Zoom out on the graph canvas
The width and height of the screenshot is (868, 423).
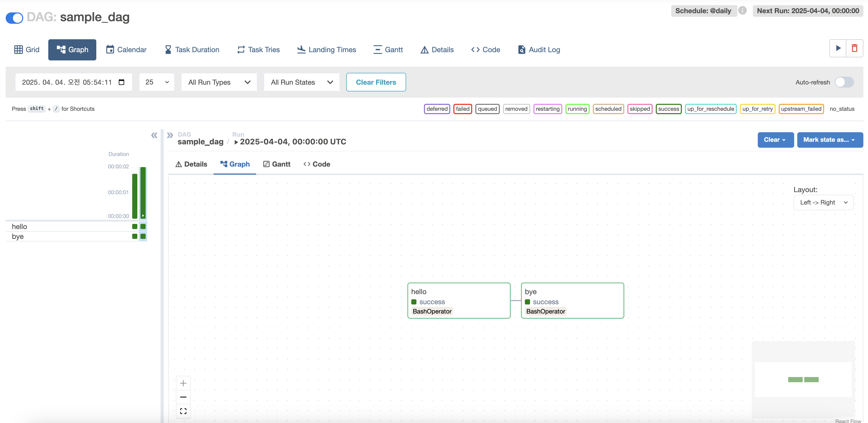click(183, 397)
